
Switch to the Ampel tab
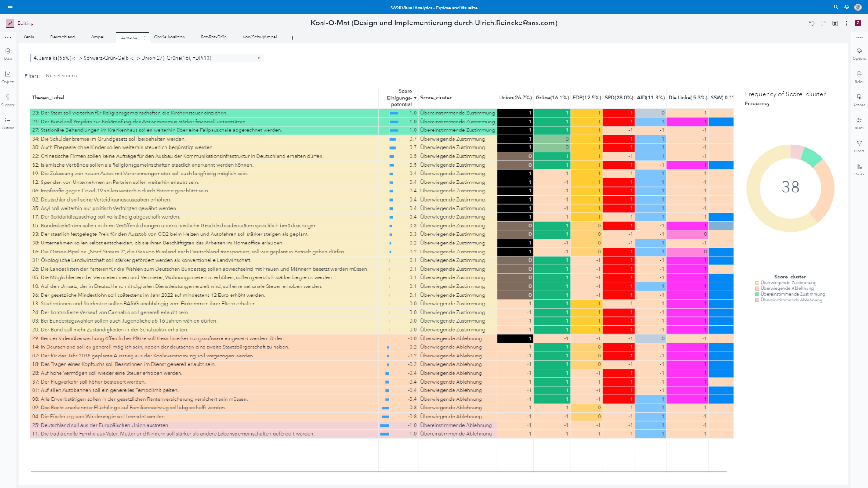pos(97,37)
